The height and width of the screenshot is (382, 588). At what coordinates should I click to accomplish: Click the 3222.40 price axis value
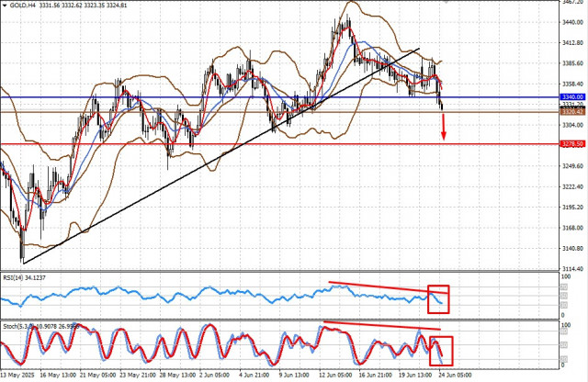coord(573,186)
